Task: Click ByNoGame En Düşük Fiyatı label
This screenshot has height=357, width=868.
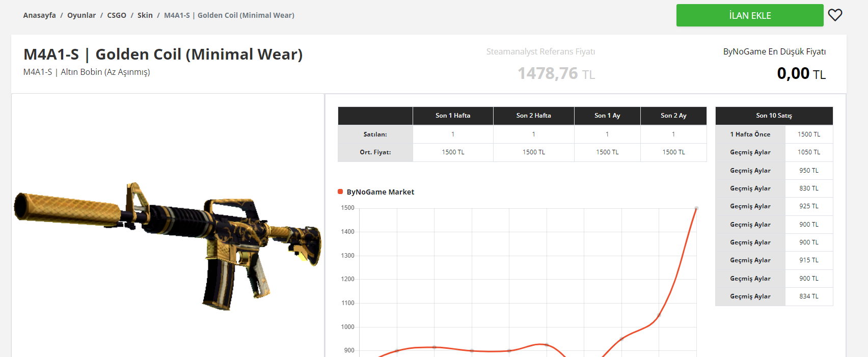Action: click(774, 51)
